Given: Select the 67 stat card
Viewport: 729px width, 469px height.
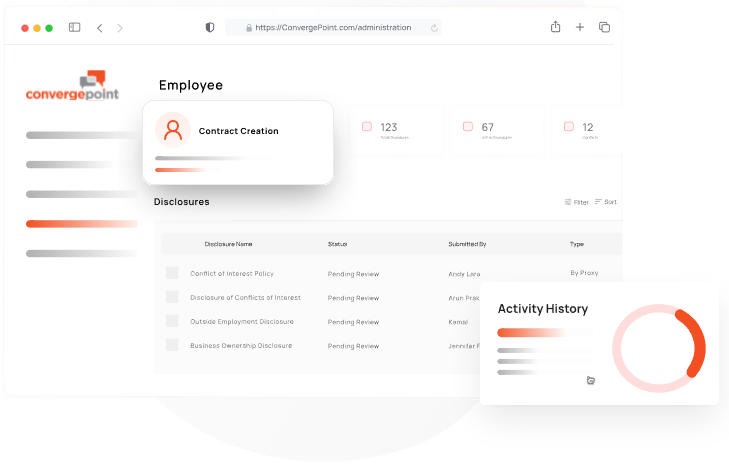Looking at the screenshot, I should 496,130.
